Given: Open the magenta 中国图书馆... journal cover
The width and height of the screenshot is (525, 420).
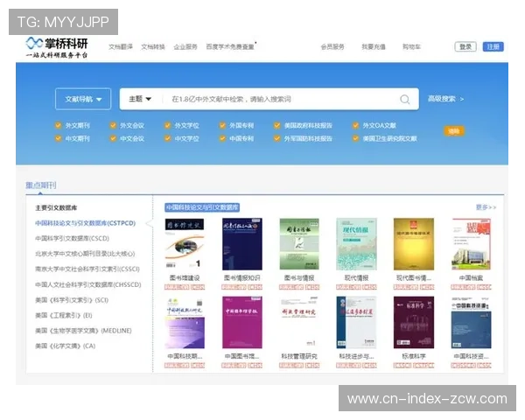Looking at the screenshot, I should [x=242, y=322].
